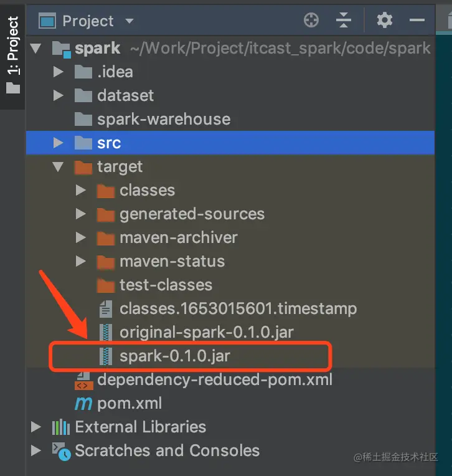The image size is (452, 476).
Task: Click the test-classes folder icon
Action: (106, 285)
